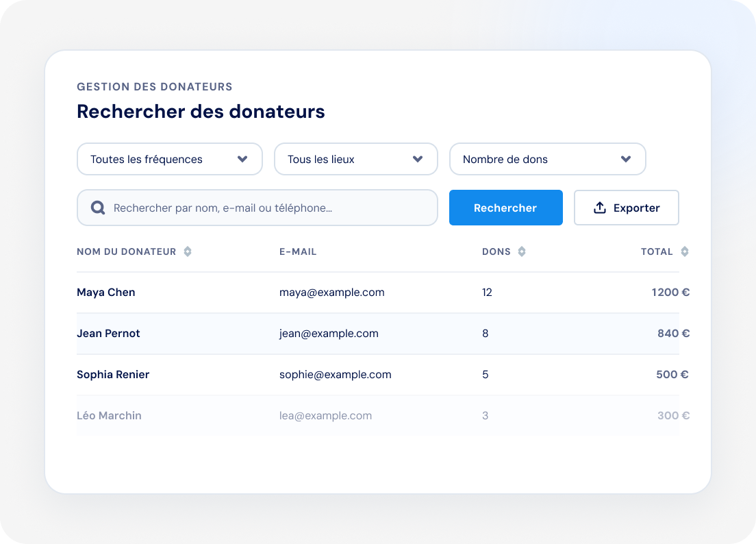This screenshot has width=756, height=544.
Task: Select donor Léo Marchin
Action: 109,415
